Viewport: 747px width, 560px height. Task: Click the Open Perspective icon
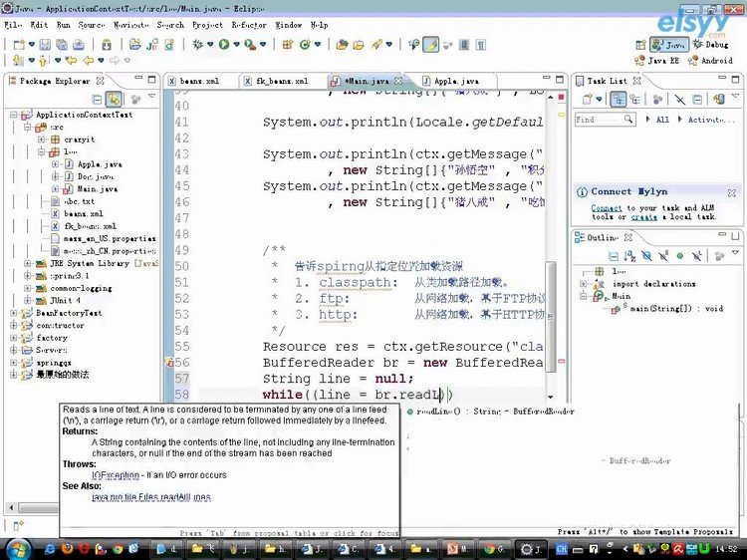[x=640, y=45]
